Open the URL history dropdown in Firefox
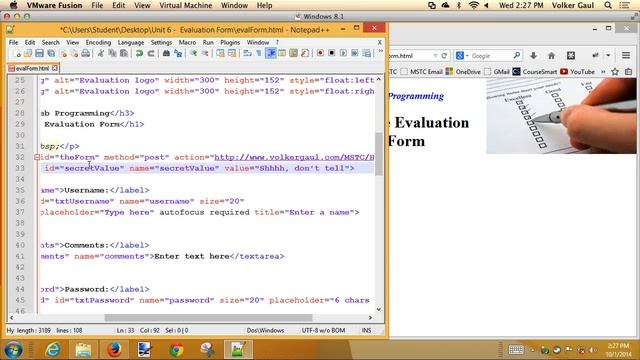The image size is (640, 360). point(435,56)
